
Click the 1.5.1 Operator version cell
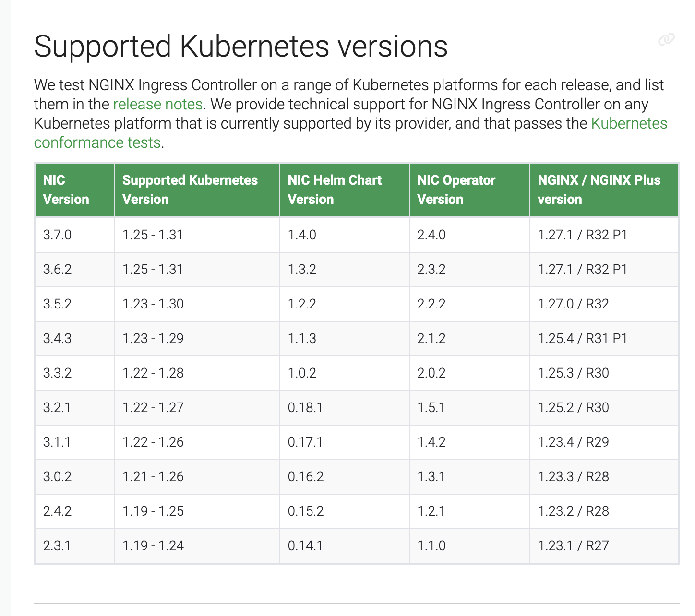click(x=469, y=408)
